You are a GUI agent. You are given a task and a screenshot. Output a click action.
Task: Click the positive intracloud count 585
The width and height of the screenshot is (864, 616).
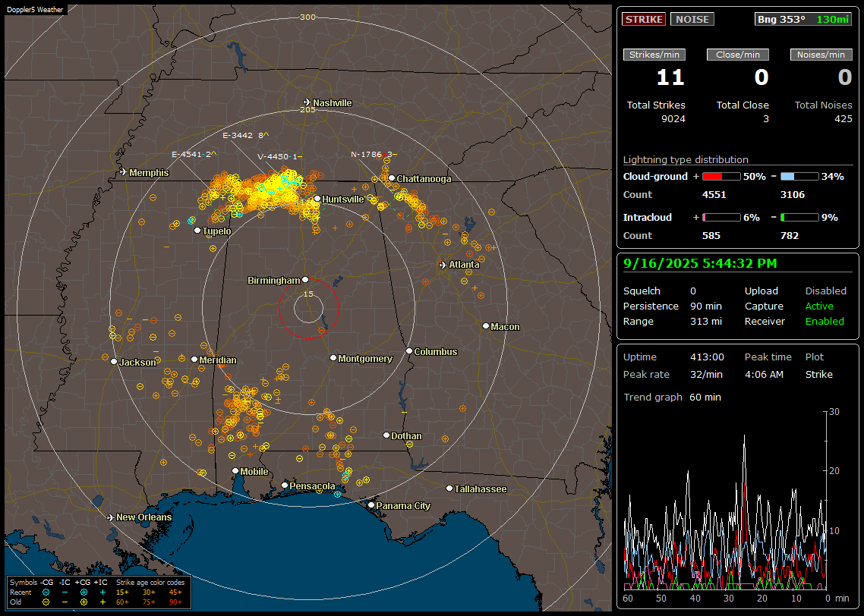click(x=711, y=236)
